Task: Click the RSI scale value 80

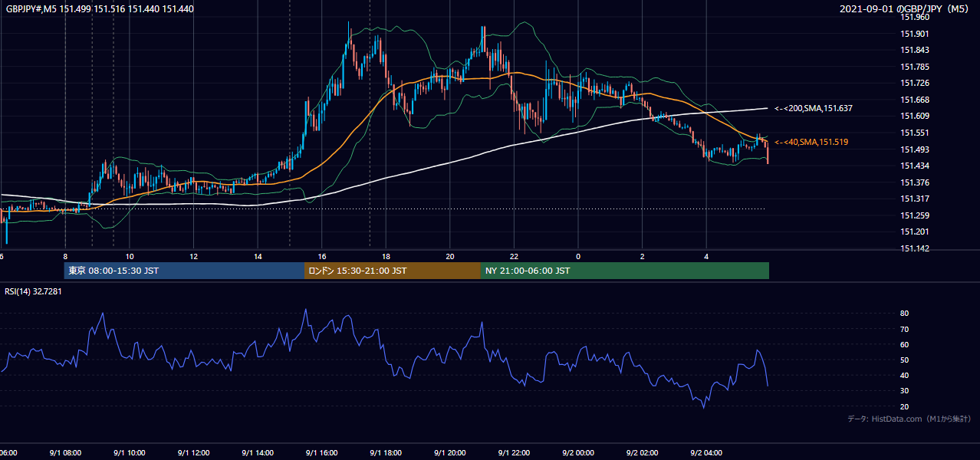Action: click(x=905, y=314)
